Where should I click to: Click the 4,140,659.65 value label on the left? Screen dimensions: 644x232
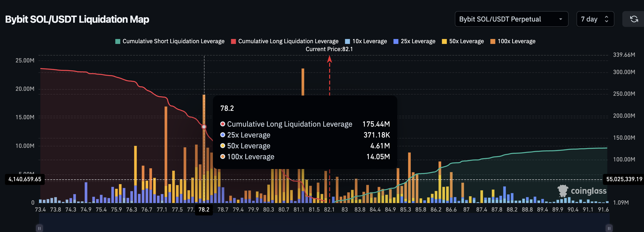tap(24, 179)
